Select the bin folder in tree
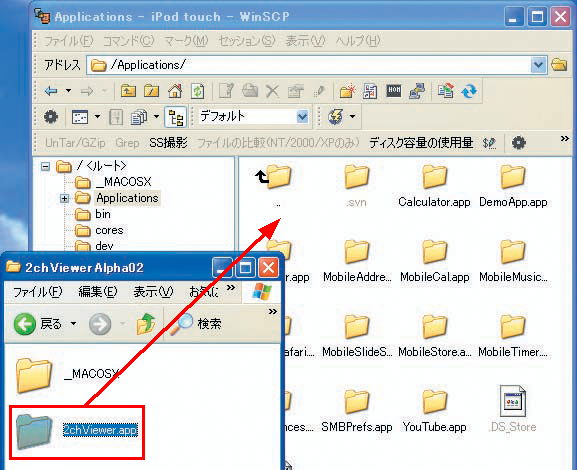 pyautogui.click(x=103, y=214)
